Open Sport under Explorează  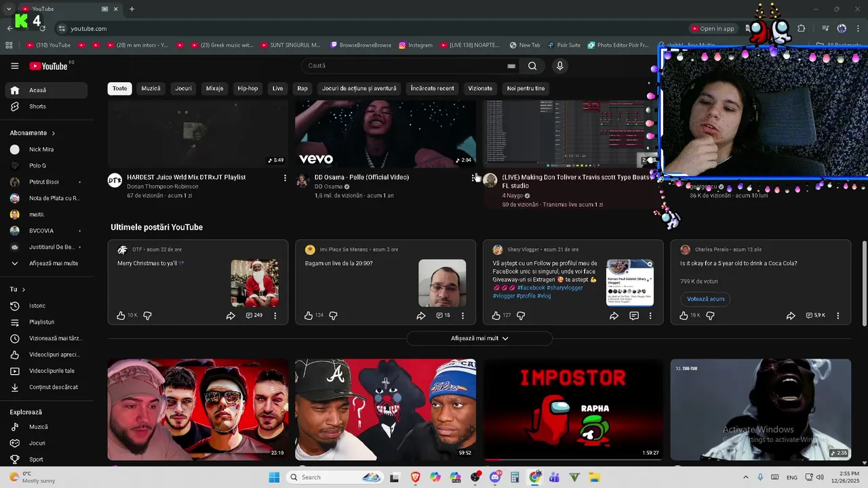tap(46, 460)
